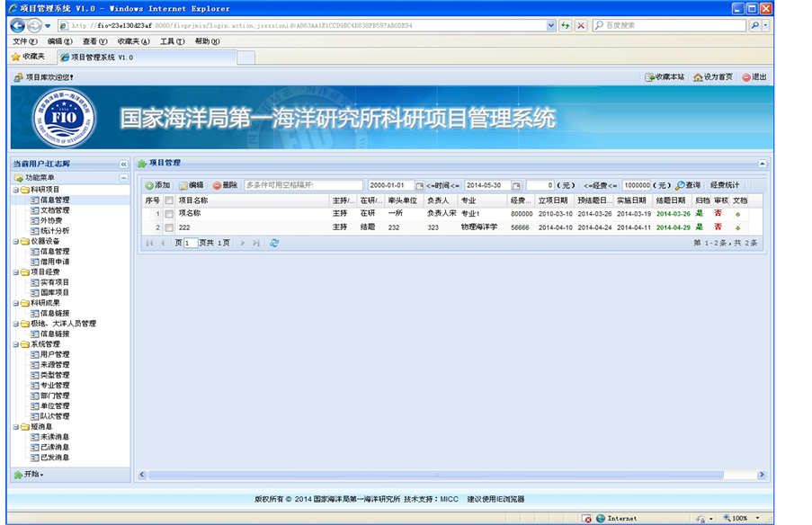812x525 pixels.
Task: Open the calendar picker beside the 2000-01-01 date
Action: [420, 185]
